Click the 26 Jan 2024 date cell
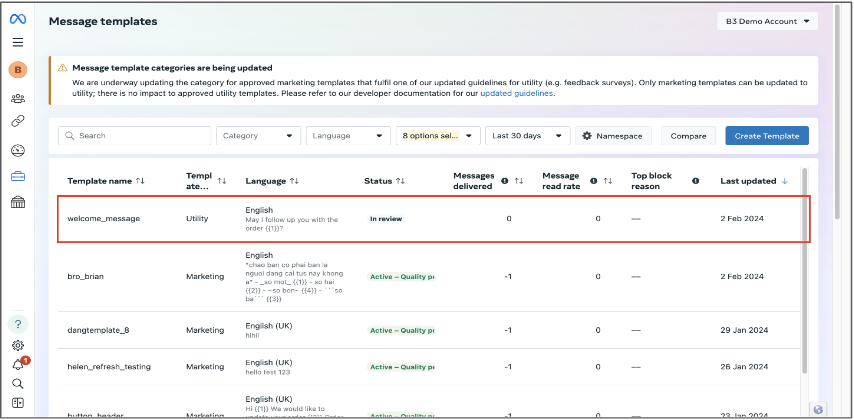 coord(744,367)
